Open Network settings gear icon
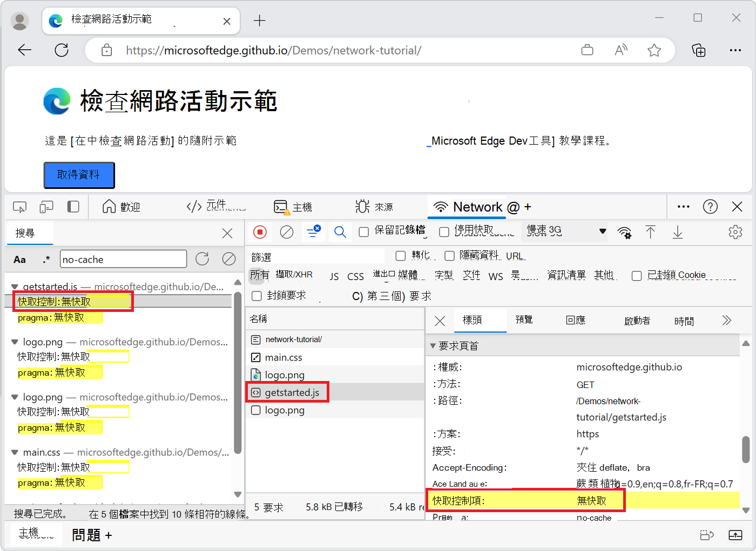Screen dimensions: 756x551 tap(735, 232)
